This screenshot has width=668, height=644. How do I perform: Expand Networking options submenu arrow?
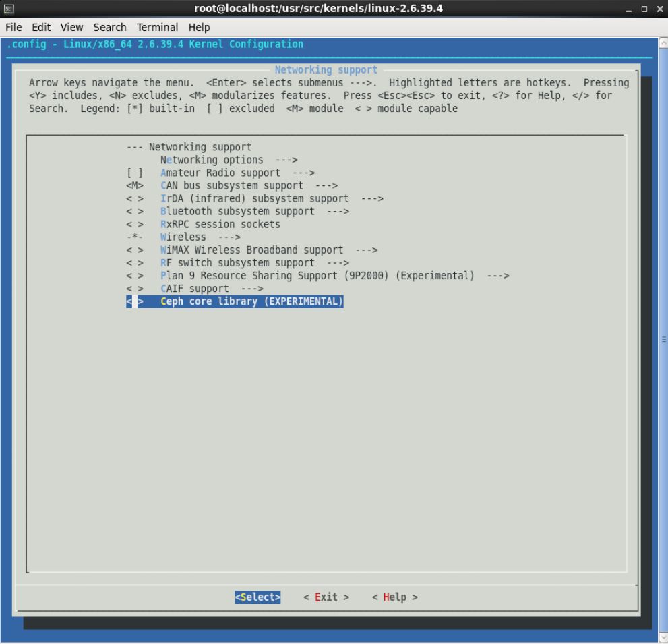click(286, 160)
